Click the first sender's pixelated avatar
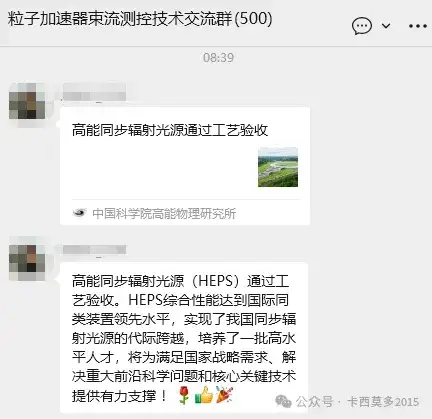This screenshot has height=419, width=432. [27, 101]
